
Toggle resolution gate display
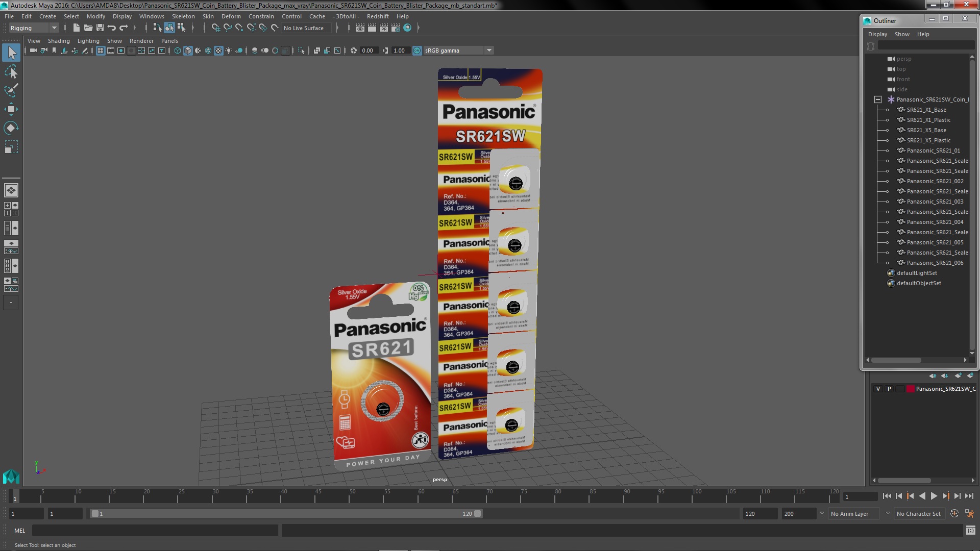[121, 51]
